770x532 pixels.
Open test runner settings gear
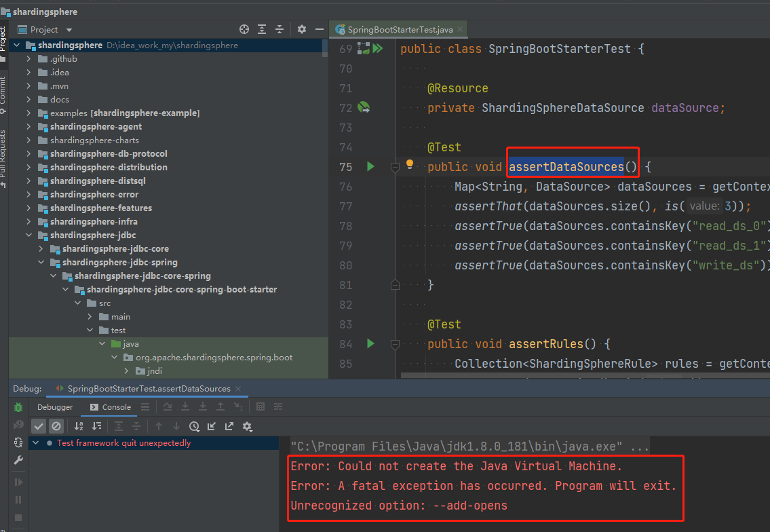pos(248,426)
